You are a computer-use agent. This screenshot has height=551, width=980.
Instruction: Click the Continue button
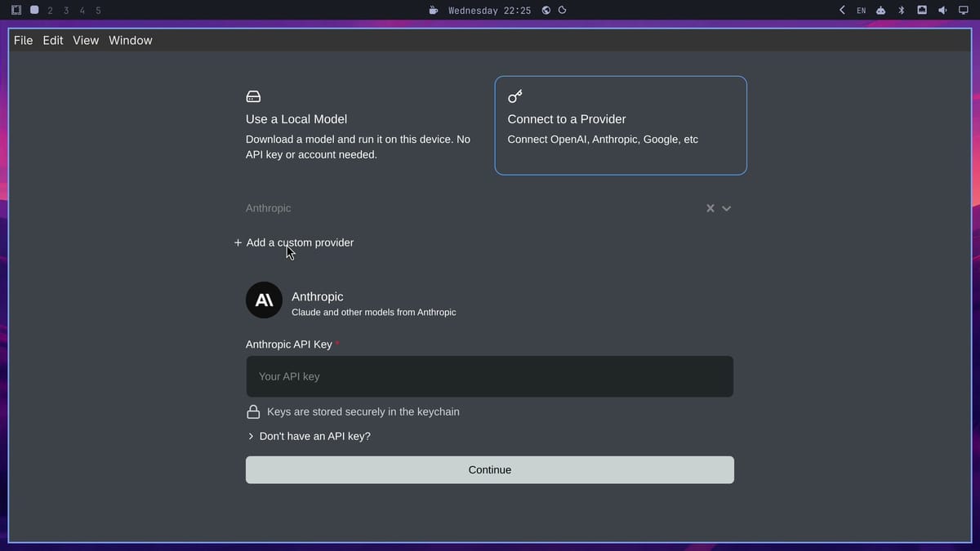(x=490, y=470)
